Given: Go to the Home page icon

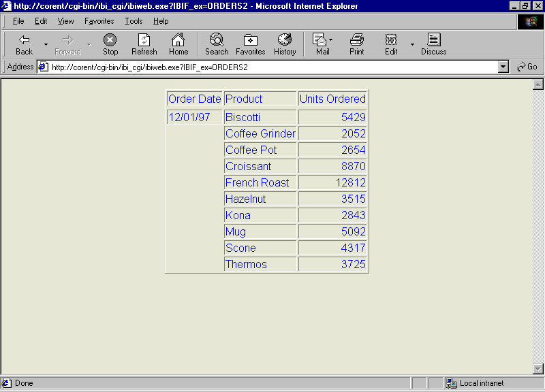Looking at the screenshot, I should (178, 40).
